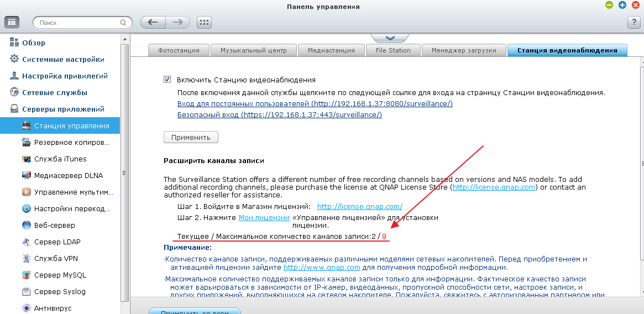Click the Применить button
Viewport: 644px width, 314px height.
tap(191, 137)
